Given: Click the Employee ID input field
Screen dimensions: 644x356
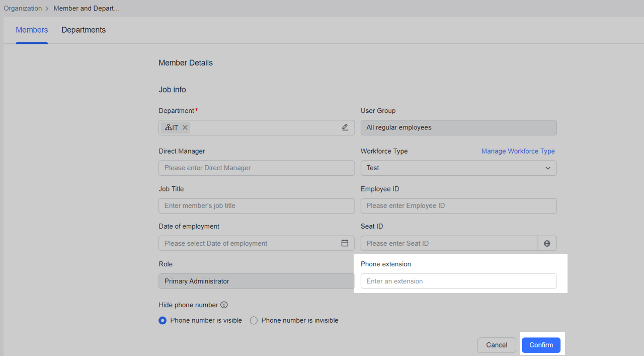Looking at the screenshot, I should click(x=458, y=206).
